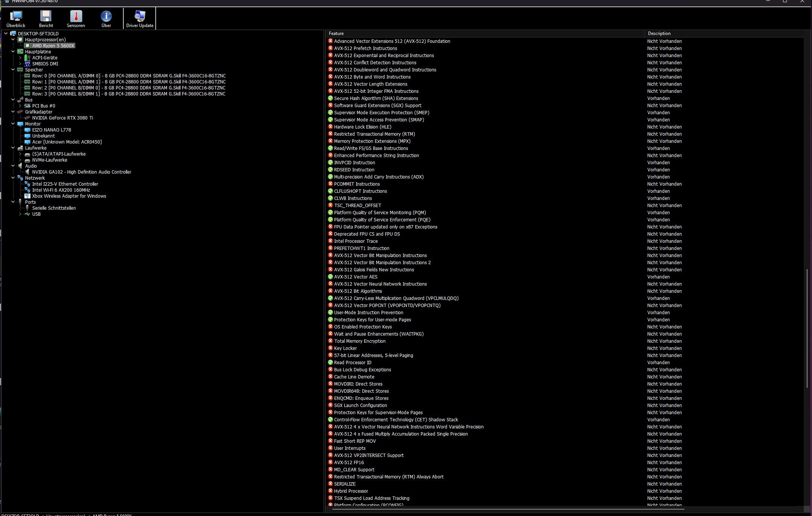This screenshot has width=812, height=516.
Task: Expand the PCI Bus #0 node
Action: coord(20,106)
